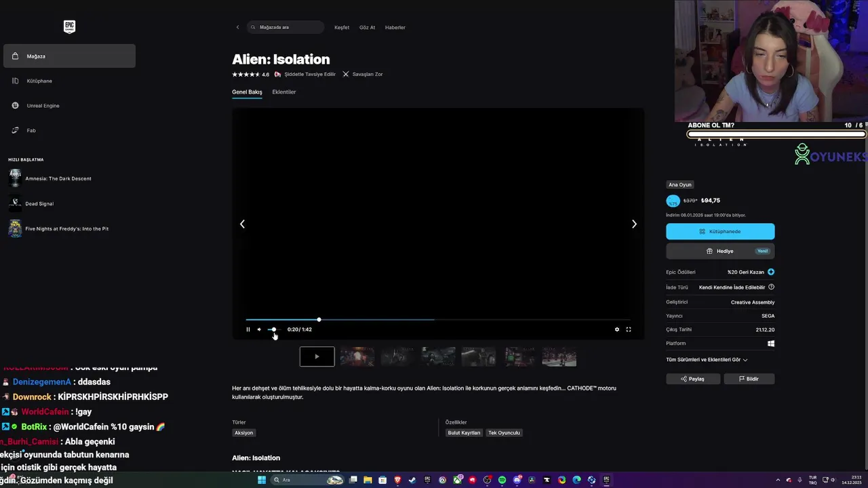
Task: Open the Göz At tab
Action: (x=367, y=27)
